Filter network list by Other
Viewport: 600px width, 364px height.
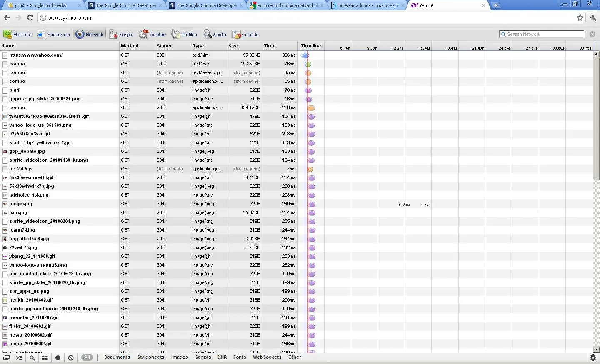click(295, 357)
